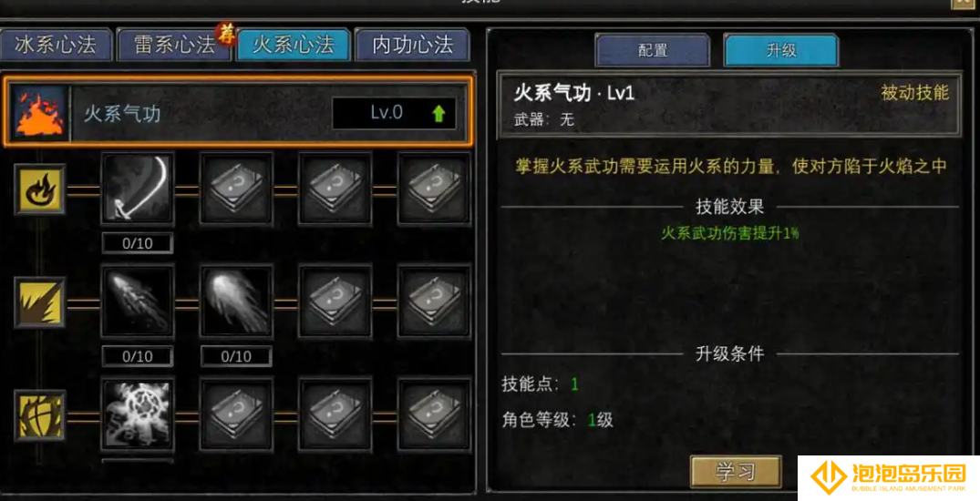Open the 雷系心法 tab
This screenshot has height=501, width=980.
(174, 45)
